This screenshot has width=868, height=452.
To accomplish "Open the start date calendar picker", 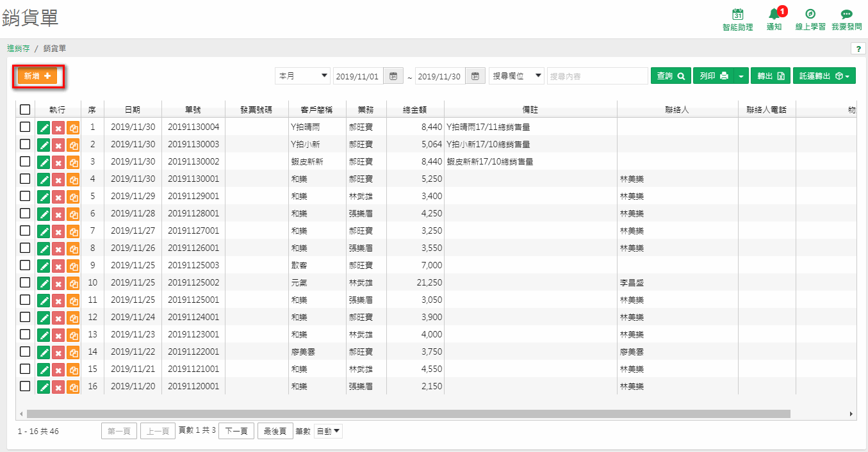I will (393, 76).
